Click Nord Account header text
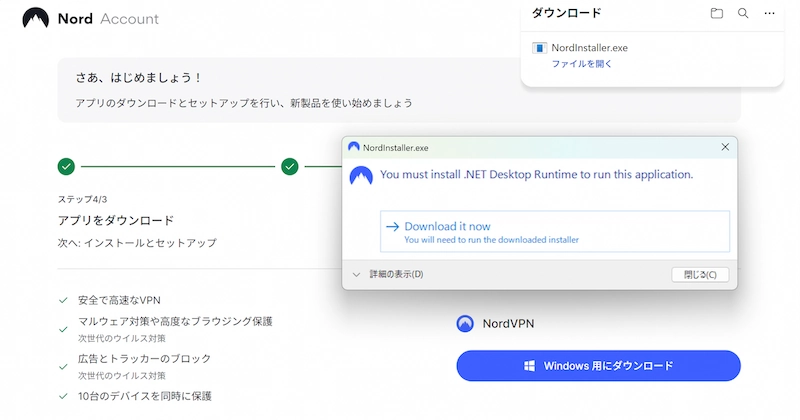The image size is (800, 420). click(108, 19)
